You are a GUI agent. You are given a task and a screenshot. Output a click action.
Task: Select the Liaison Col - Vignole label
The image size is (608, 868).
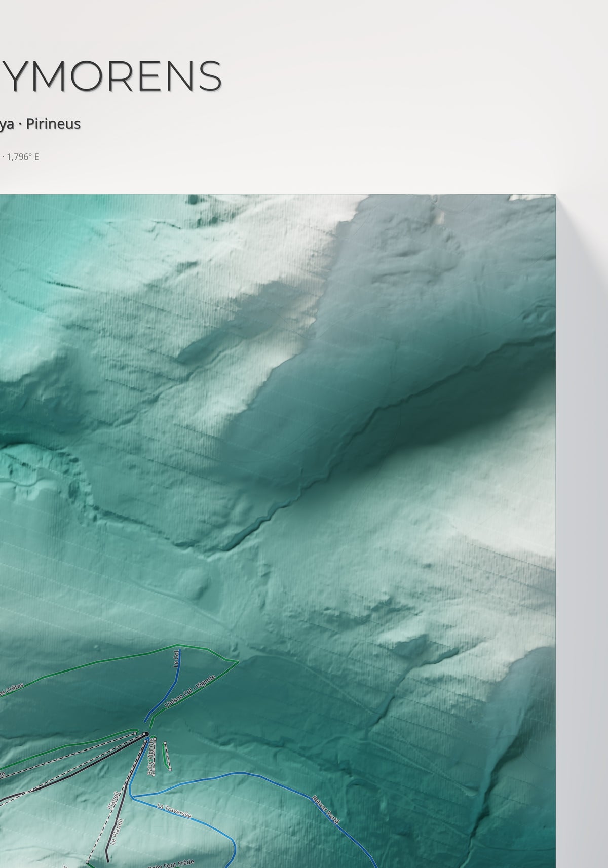pyautogui.click(x=191, y=692)
